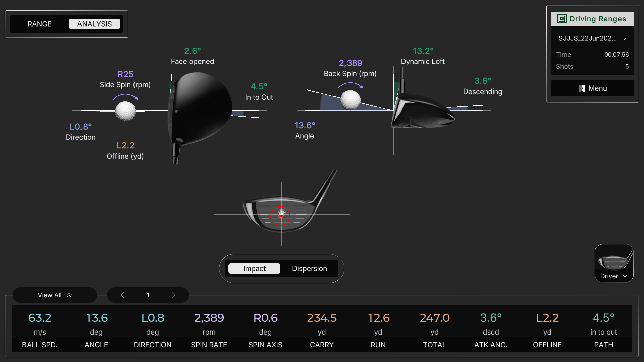Viewport: 644px width, 362px height.
Task: Select the RANGE mode
Action: click(40, 24)
